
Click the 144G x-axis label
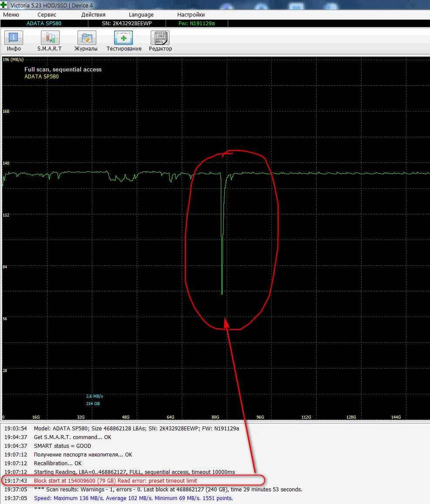(396, 417)
